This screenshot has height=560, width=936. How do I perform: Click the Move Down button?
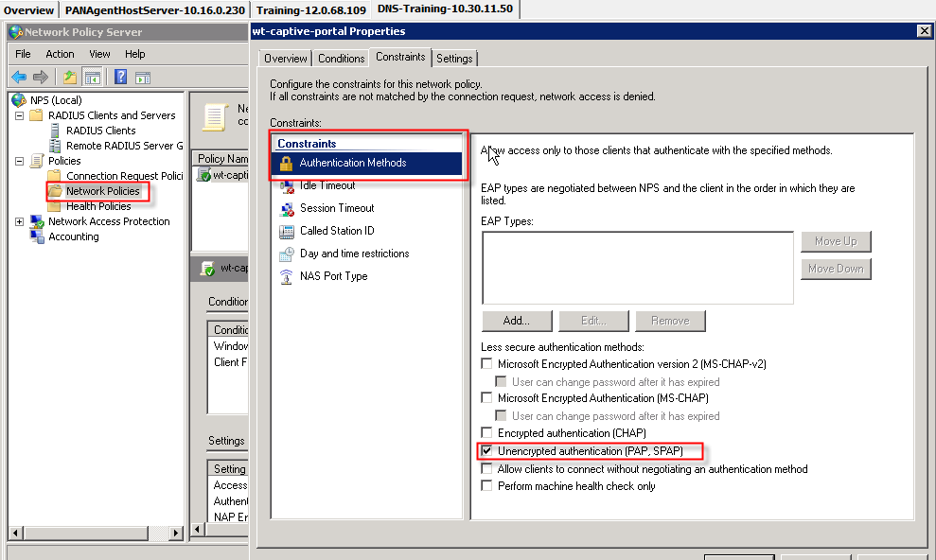click(x=836, y=269)
